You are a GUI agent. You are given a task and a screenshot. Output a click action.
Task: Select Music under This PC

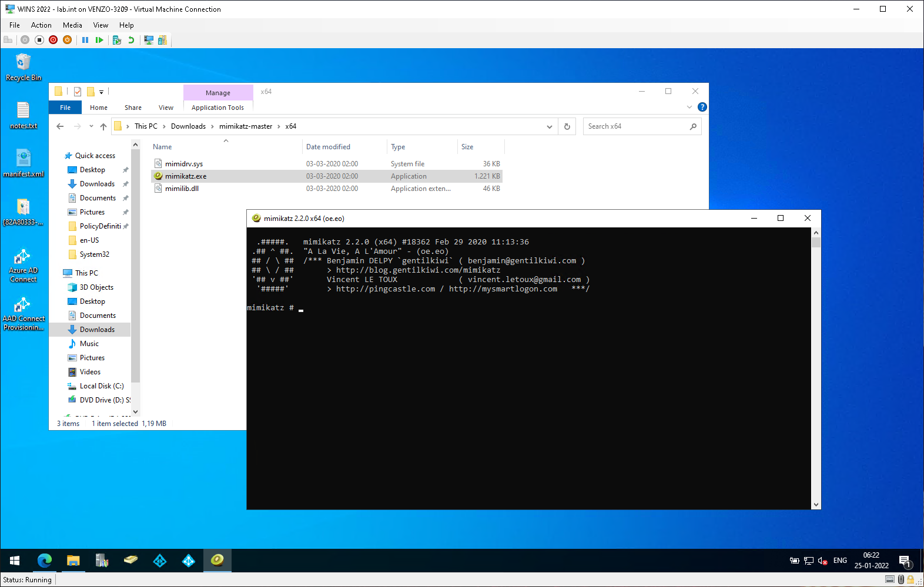point(89,344)
